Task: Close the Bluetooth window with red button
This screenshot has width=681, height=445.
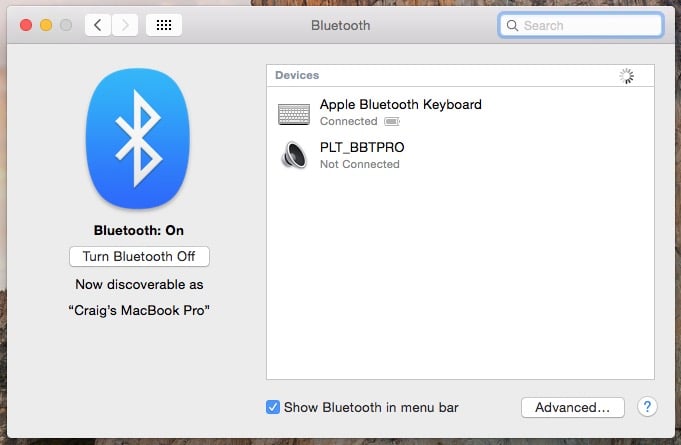Action: point(26,25)
